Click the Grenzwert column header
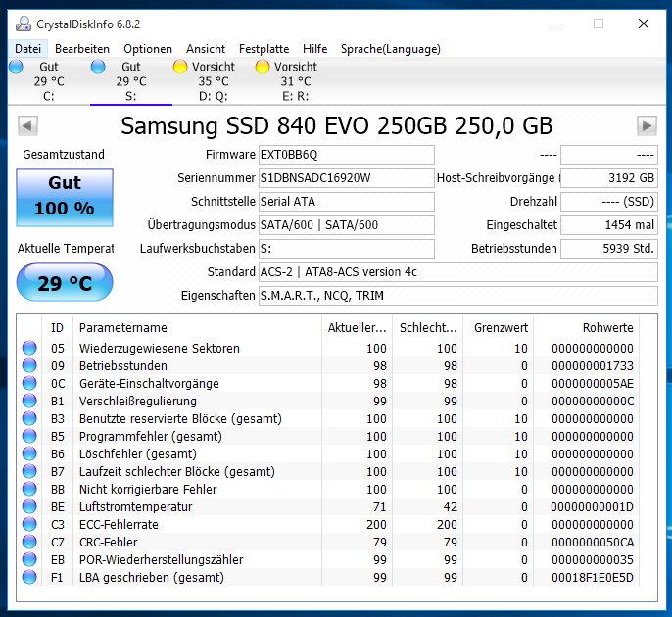This screenshot has width=672, height=617. [499, 328]
